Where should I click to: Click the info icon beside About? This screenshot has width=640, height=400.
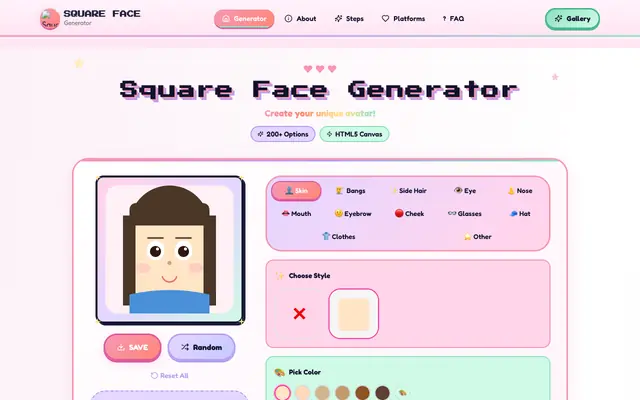[x=288, y=18]
